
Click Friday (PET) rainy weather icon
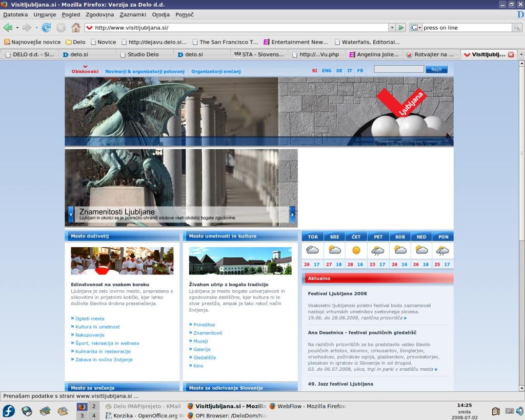tap(378, 251)
